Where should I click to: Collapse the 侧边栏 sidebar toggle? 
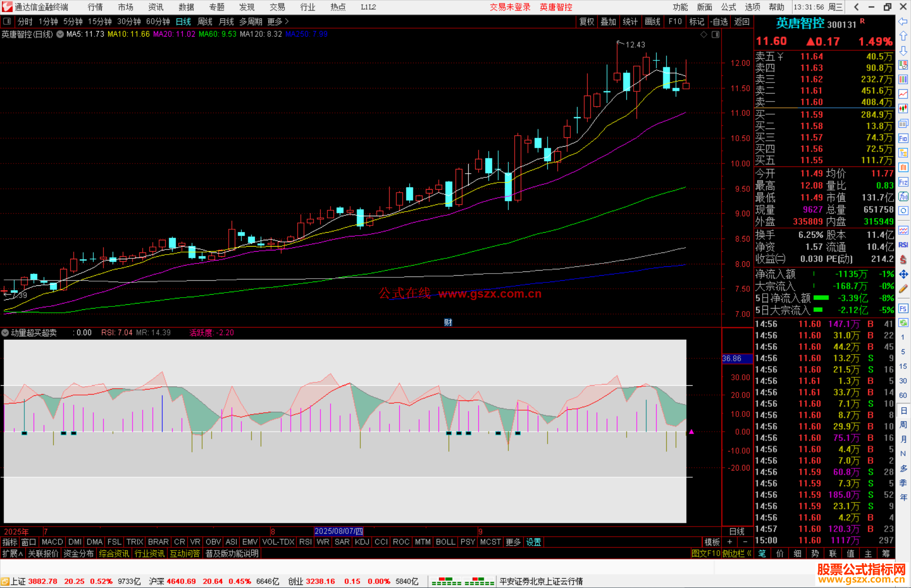(736, 553)
